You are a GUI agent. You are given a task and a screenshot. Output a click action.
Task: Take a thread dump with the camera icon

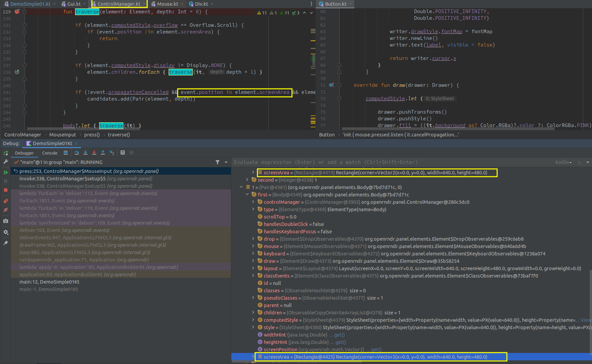click(5, 221)
